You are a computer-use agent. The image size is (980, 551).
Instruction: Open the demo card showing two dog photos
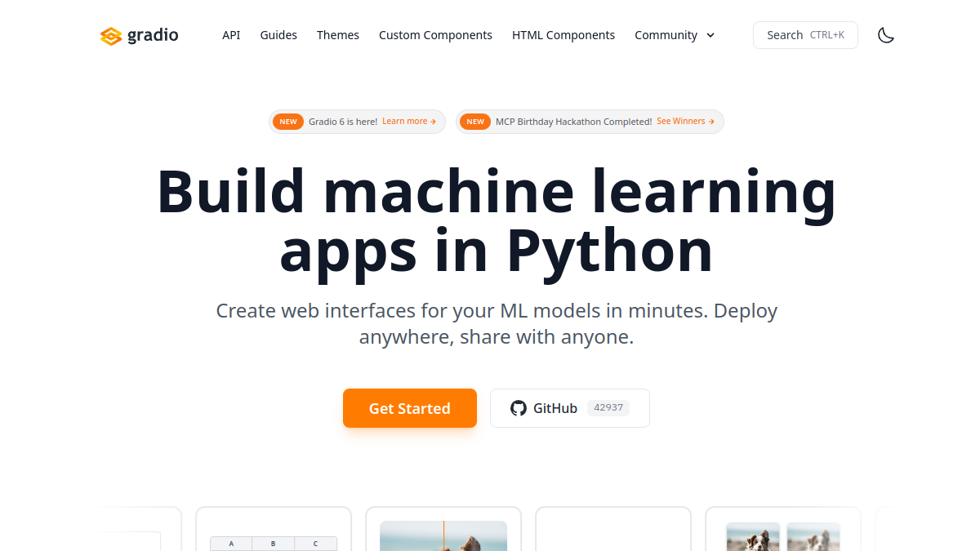click(783, 529)
